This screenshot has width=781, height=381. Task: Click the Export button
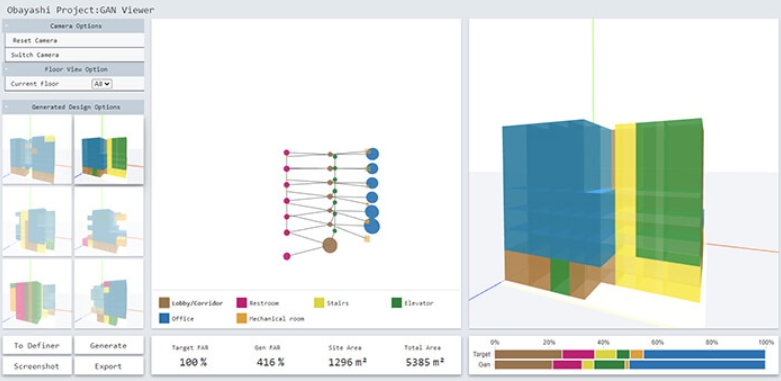click(109, 366)
